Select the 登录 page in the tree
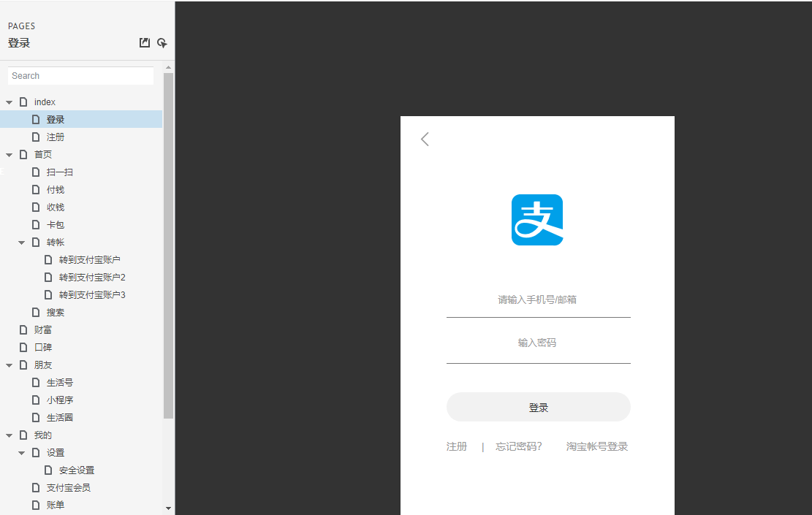 (x=56, y=120)
